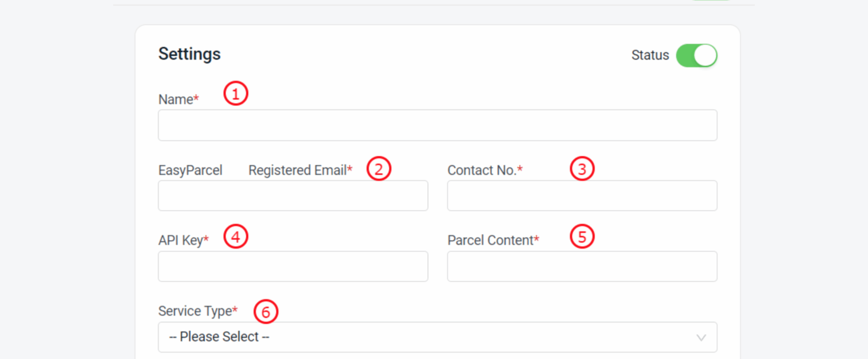Image resolution: width=868 pixels, height=359 pixels.
Task: Turn off the integration status switch
Action: pos(697,55)
